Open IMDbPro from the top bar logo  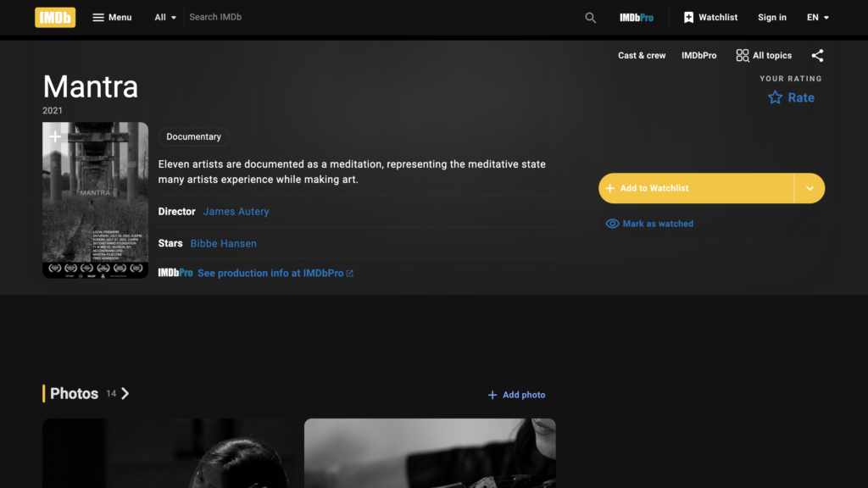[x=637, y=17]
